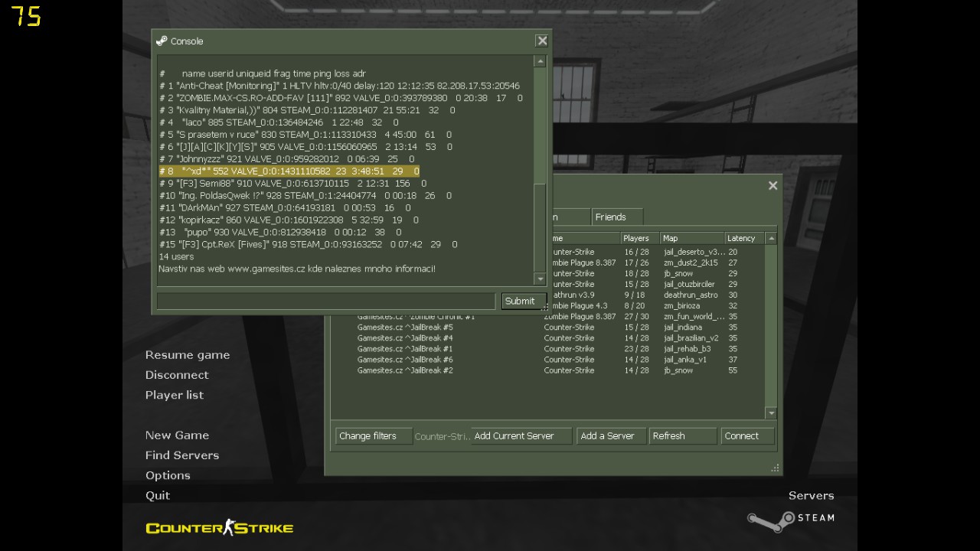980x551 pixels.
Task: Sort servers by Latency column
Action: click(x=744, y=238)
